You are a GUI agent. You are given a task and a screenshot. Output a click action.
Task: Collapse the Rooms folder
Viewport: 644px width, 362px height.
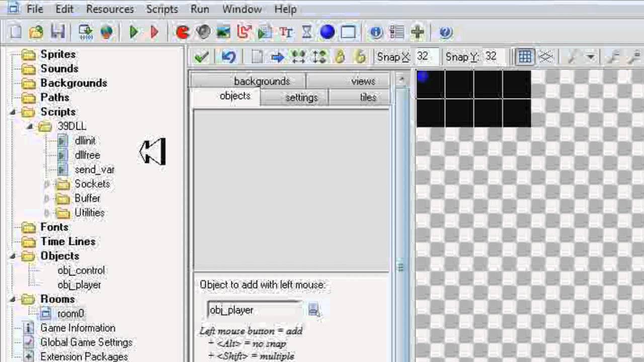[13, 299]
